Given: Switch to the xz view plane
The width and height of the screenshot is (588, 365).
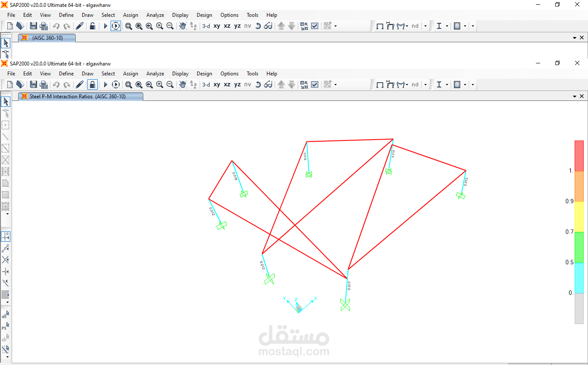Looking at the screenshot, I should pyautogui.click(x=227, y=84).
